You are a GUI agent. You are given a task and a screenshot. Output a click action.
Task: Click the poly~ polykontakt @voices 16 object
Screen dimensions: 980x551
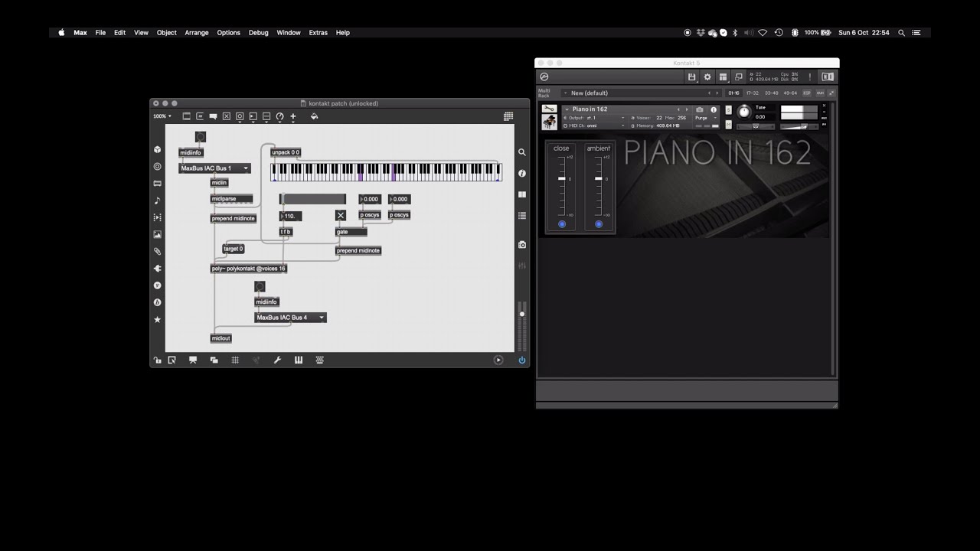pos(250,269)
